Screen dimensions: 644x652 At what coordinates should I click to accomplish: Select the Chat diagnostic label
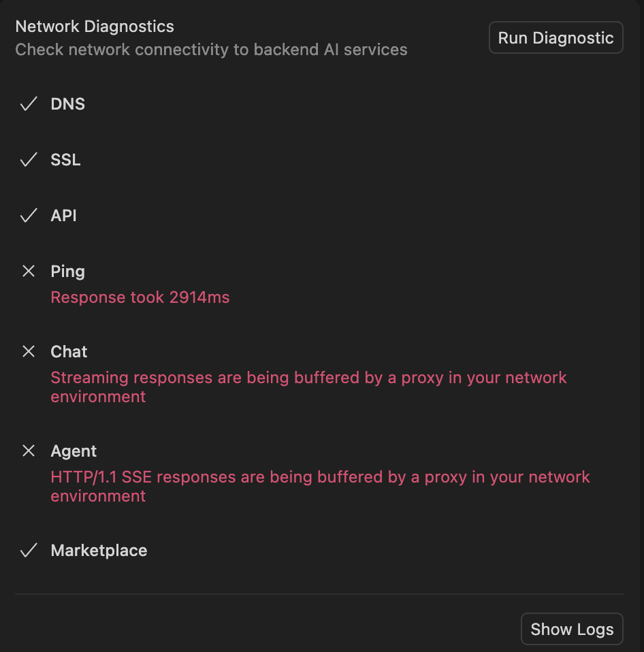(x=69, y=352)
